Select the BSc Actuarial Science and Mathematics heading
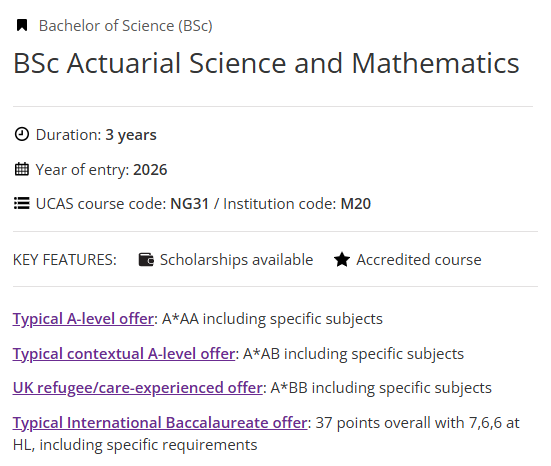The height and width of the screenshot is (466, 551). (266, 63)
